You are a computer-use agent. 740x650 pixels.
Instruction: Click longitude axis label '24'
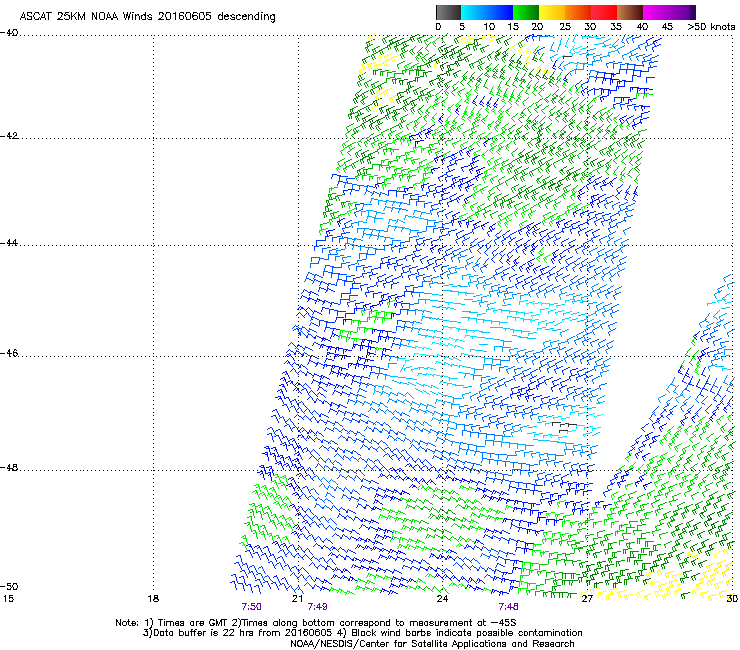coord(442,599)
